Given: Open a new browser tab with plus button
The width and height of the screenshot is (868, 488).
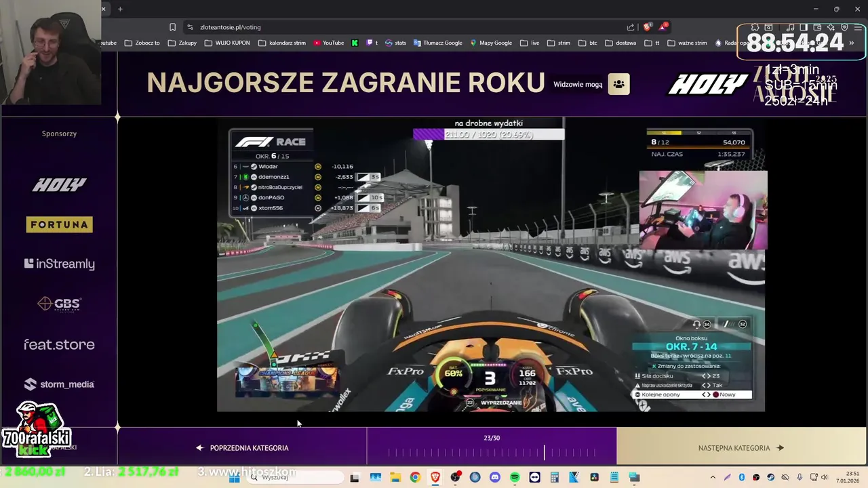Looking at the screenshot, I should coord(120,9).
